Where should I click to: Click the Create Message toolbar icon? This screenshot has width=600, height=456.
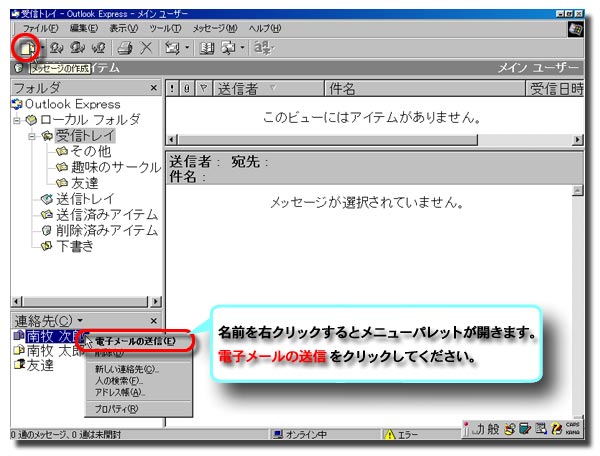tap(27, 48)
